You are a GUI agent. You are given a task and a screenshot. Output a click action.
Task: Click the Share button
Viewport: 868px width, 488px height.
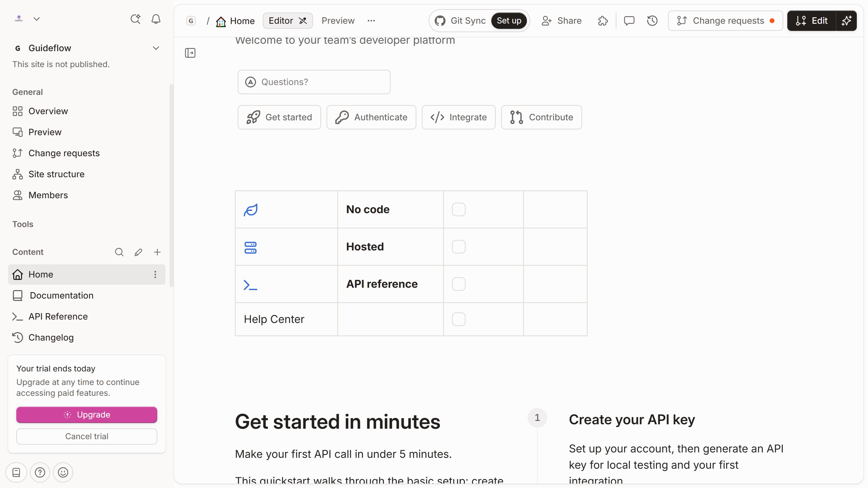(x=561, y=21)
